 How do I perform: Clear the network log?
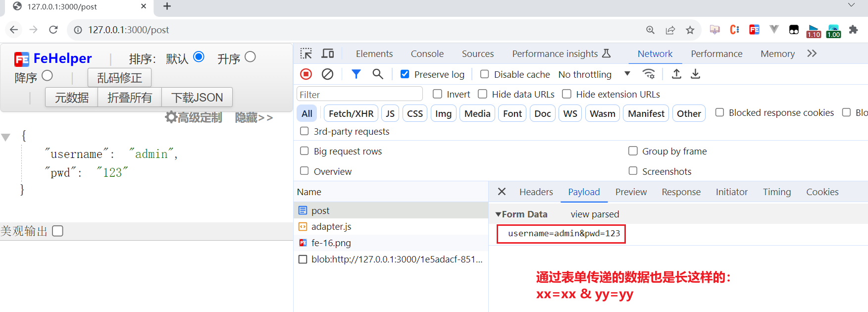(x=327, y=74)
